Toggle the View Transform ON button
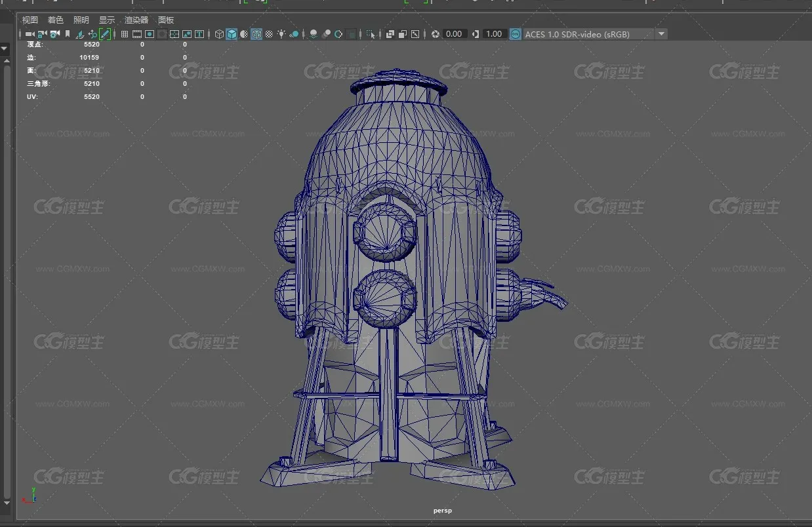812x527 pixels. pyautogui.click(x=516, y=34)
